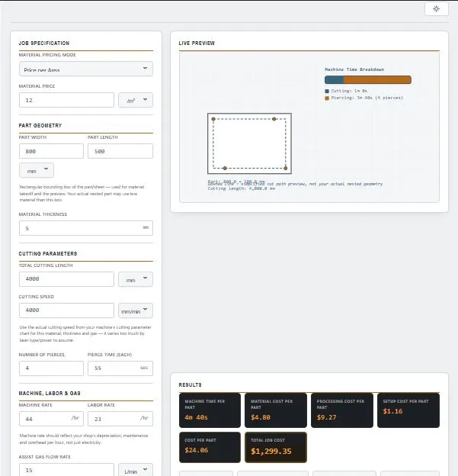
Task: Click the part cut path preview rectangle
Action: [x=249, y=143]
